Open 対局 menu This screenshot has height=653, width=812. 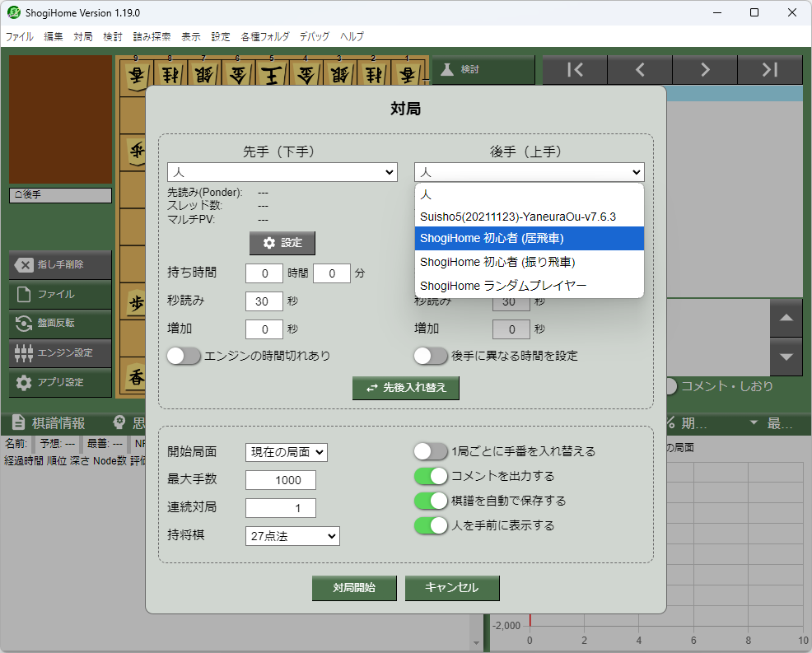point(83,37)
